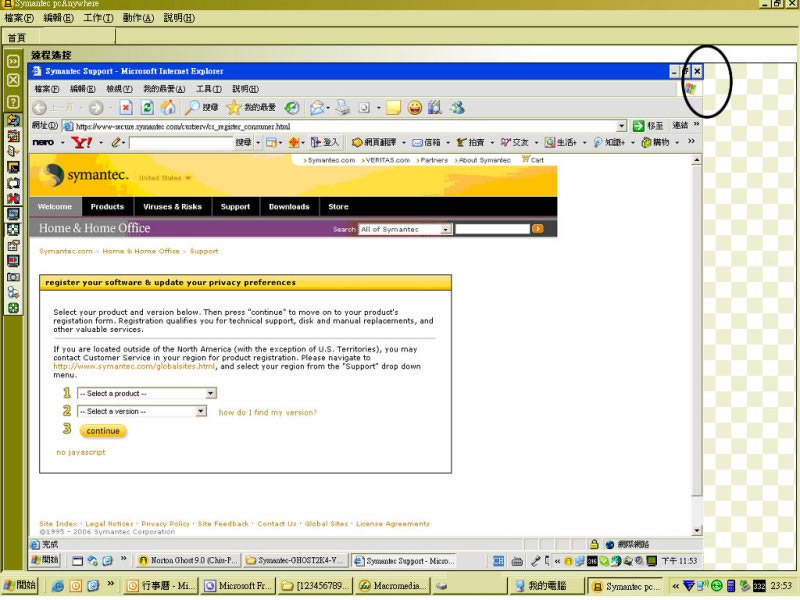Click the remote 開始 Start button
This screenshot has width=800, height=600.
pos(45,560)
